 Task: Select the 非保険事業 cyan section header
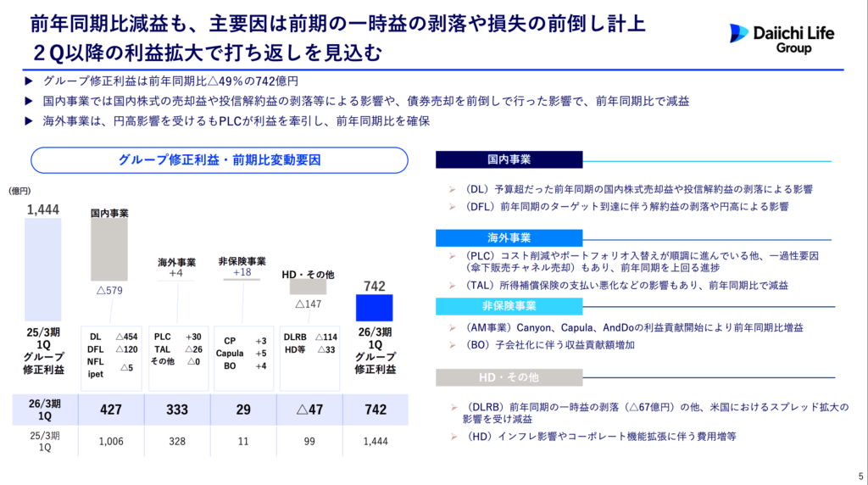(509, 305)
